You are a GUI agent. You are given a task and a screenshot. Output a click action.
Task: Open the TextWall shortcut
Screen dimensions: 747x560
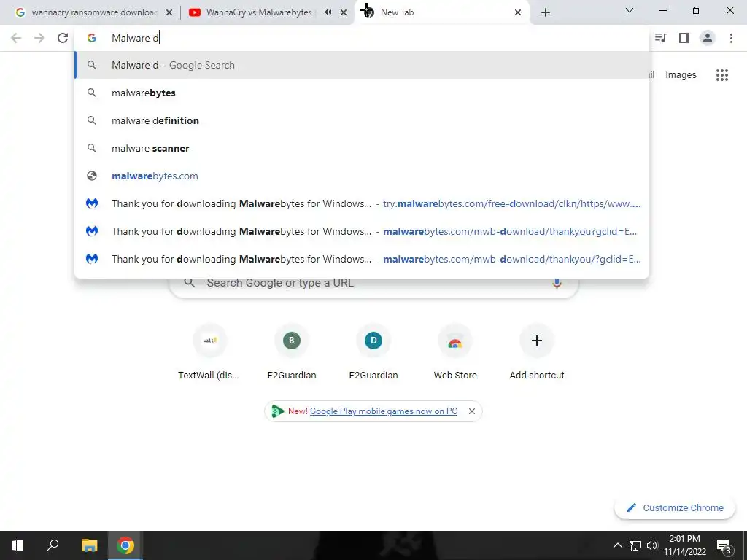tap(209, 353)
